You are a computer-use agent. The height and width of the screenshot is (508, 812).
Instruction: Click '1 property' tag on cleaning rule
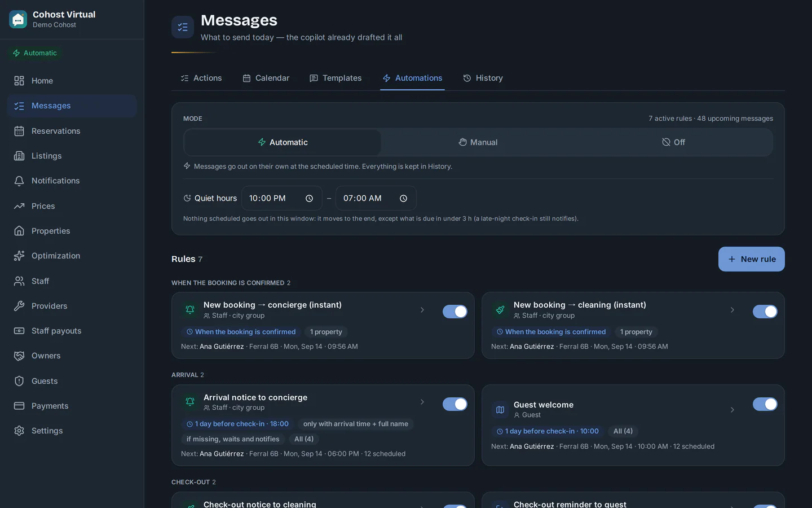(636, 332)
